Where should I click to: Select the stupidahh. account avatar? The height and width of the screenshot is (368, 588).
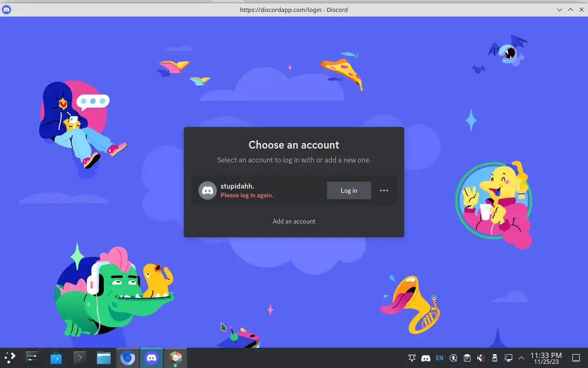[208, 190]
